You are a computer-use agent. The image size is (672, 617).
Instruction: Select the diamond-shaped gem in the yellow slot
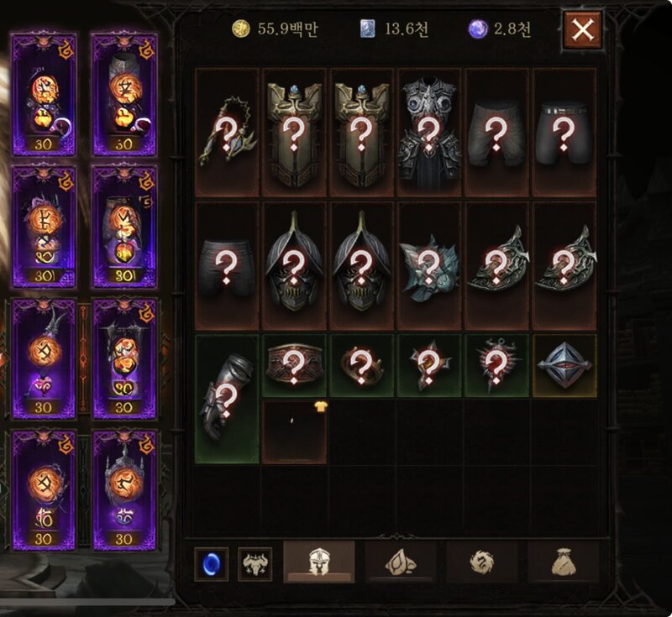[x=564, y=366]
